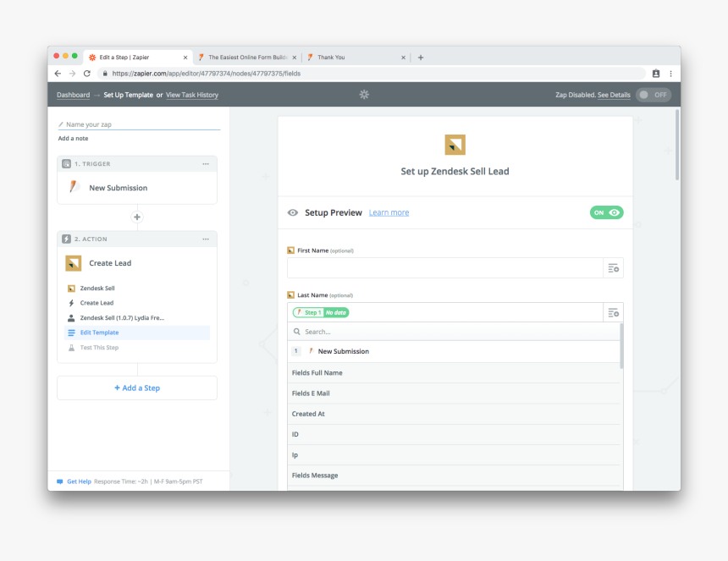Click the large Zendesk Sell logo

455,145
